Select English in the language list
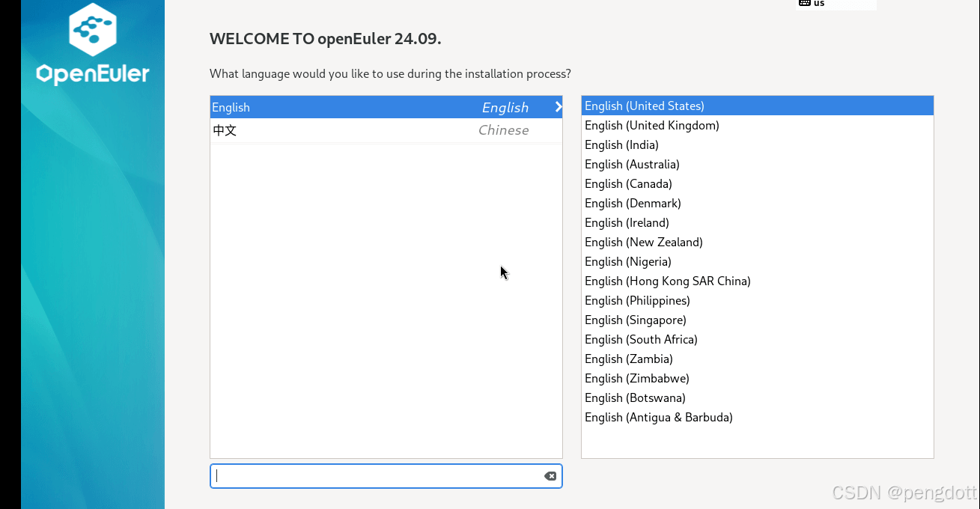 [x=386, y=107]
